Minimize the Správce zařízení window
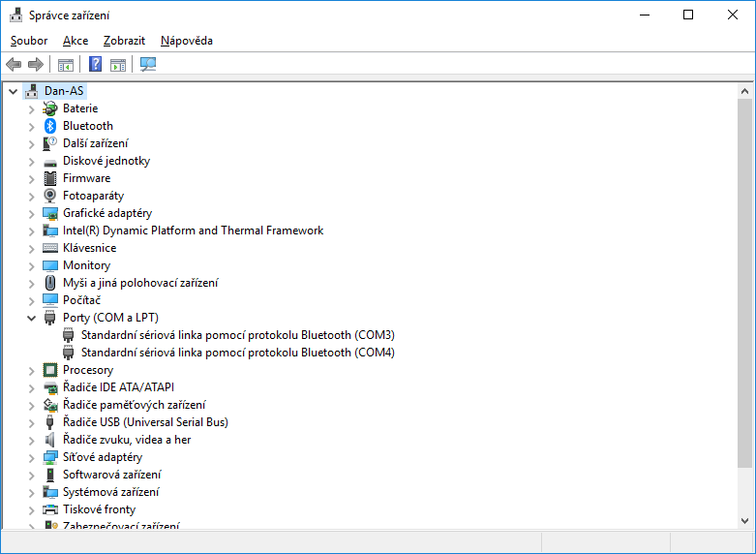The height and width of the screenshot is (554, 756). 645,15
